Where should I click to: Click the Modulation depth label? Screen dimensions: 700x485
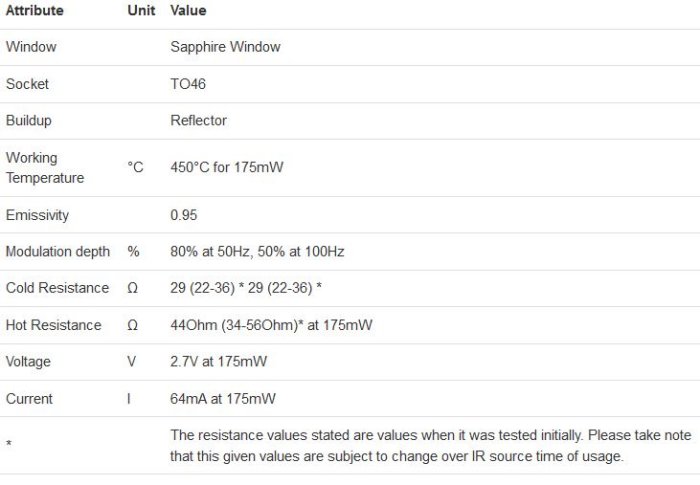coord(56,252)
